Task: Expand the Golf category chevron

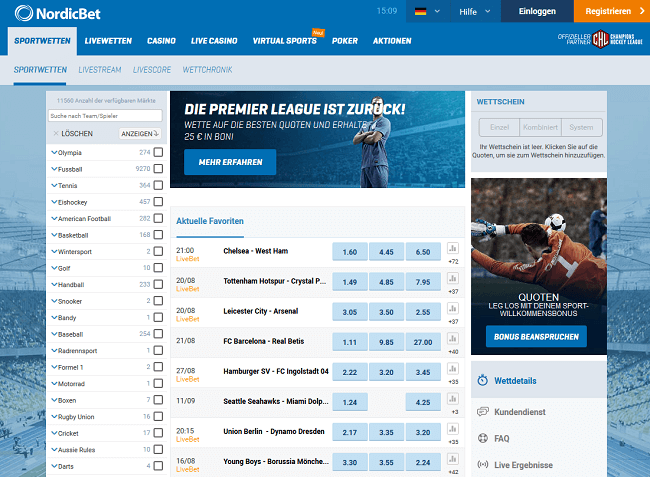Action: (54, 268)
